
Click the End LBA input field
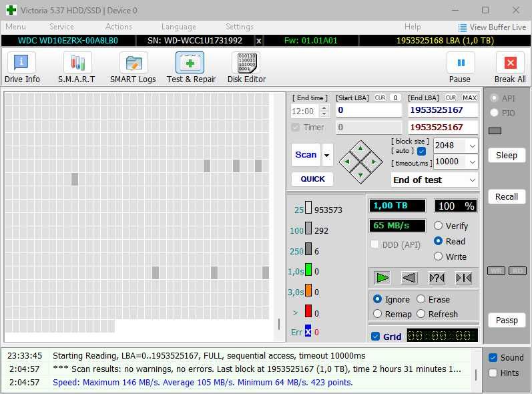point(443,110)
